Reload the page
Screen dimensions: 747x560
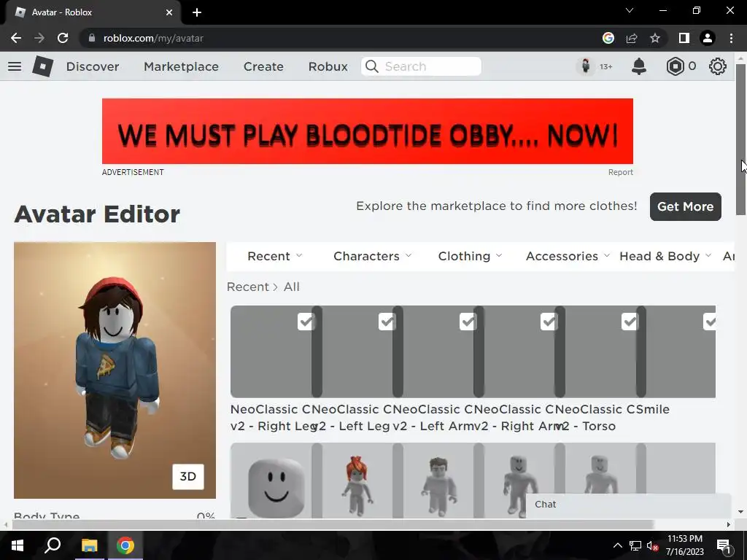pos(63,38)
